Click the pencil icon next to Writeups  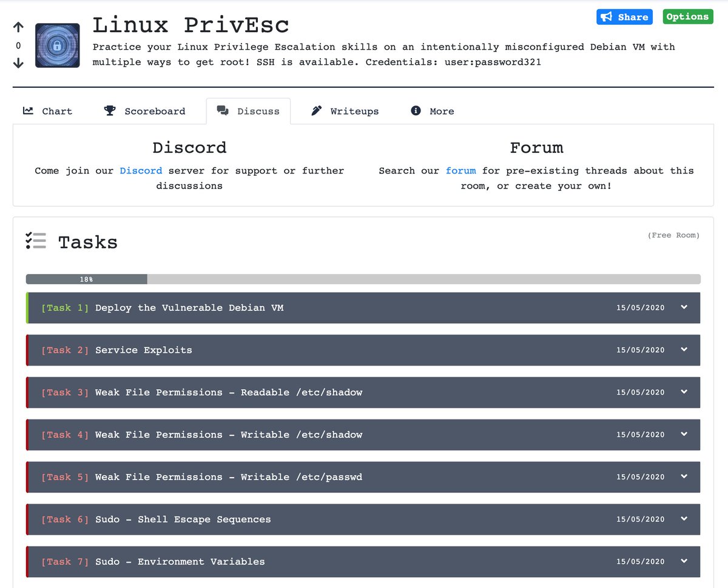coord(316,110)
